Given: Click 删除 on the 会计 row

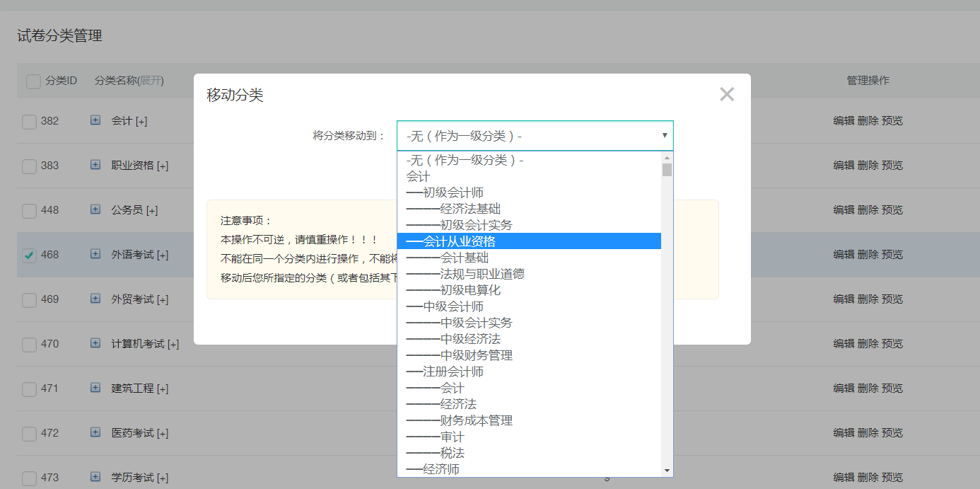Looking at the screenshot, I should 868,120.
